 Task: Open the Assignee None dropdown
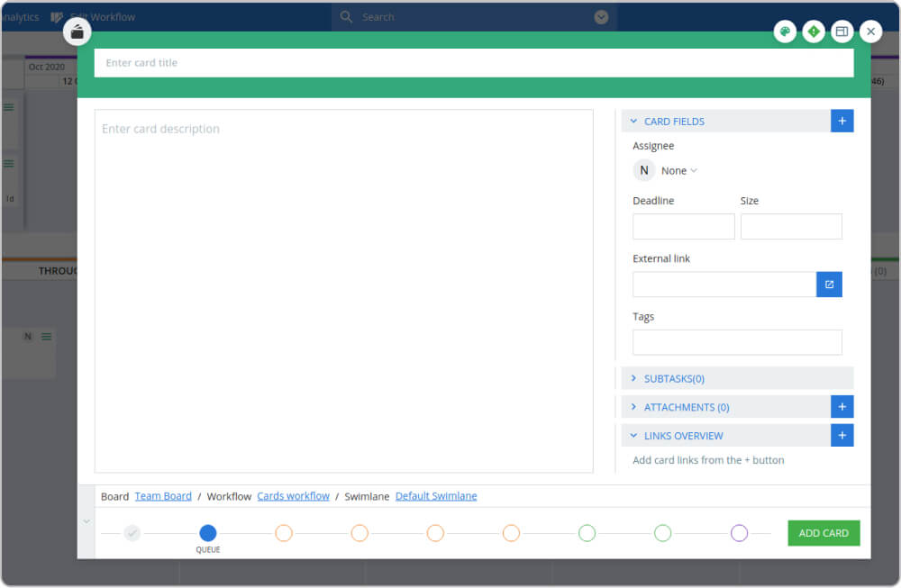pos(678,170)
